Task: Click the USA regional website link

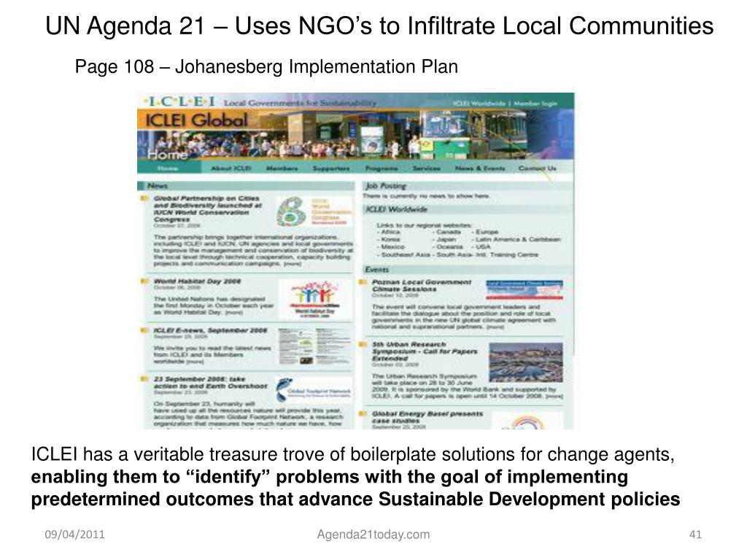Action: [x=483, y=247]
